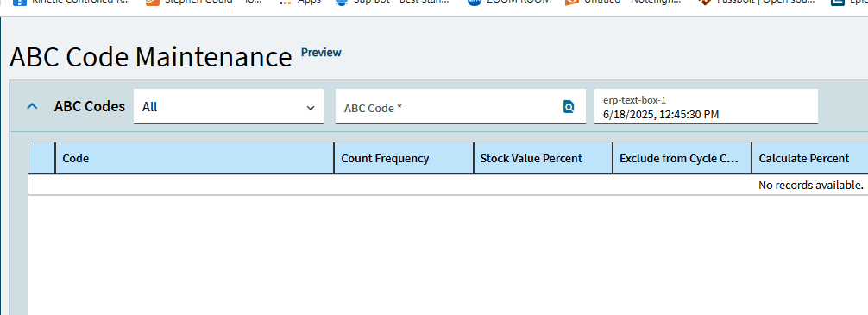Click the Calculate Percent column header
The image size is (868, 315).
tap(809, 158)
